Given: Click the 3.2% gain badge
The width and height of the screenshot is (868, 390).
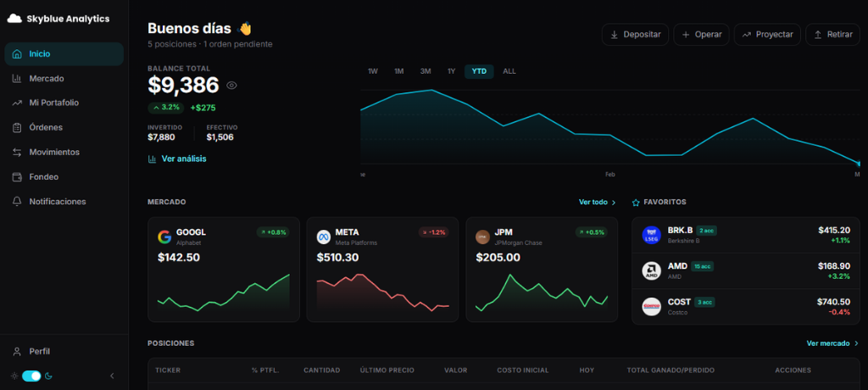Looking at the screenshot, I should point(166,108).
